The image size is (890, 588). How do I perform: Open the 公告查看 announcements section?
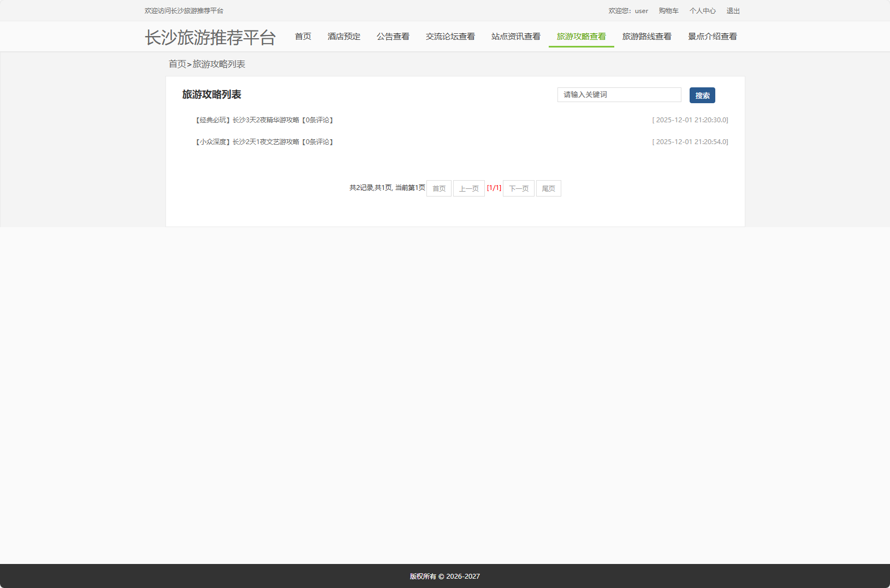[393, 36]
